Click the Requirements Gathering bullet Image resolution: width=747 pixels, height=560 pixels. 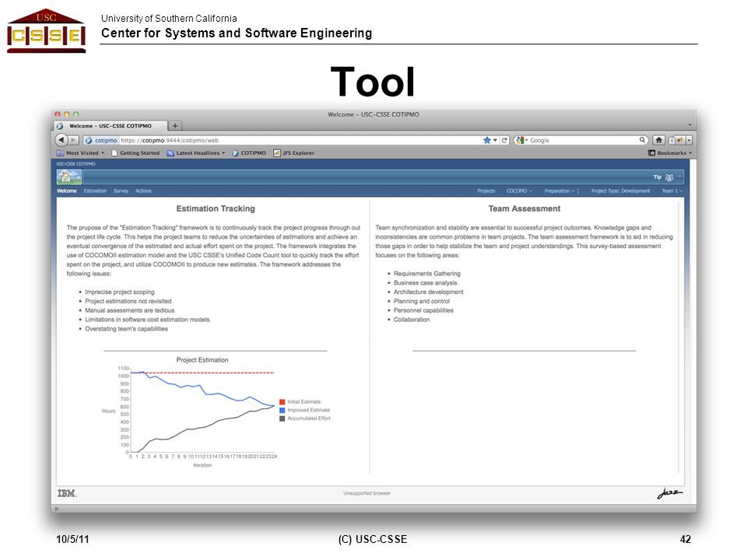[x=427, y=273]
